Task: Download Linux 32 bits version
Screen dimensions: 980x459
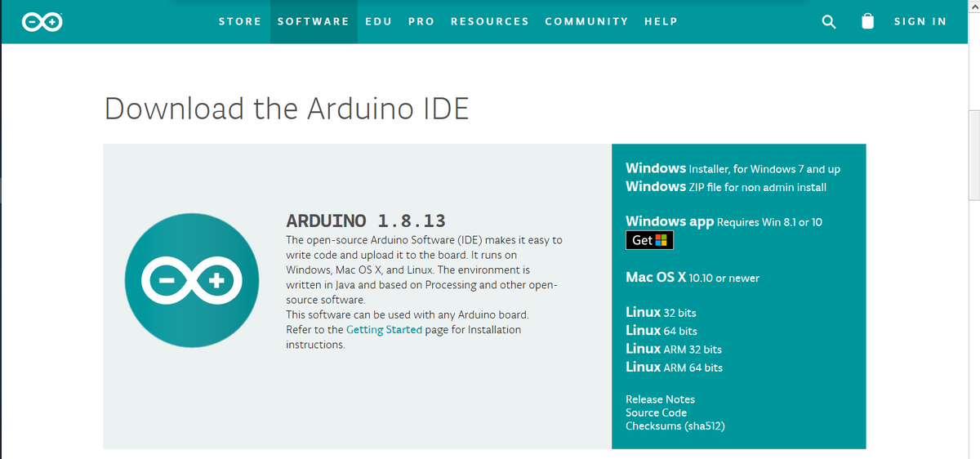Action: [x=661, y=312]
